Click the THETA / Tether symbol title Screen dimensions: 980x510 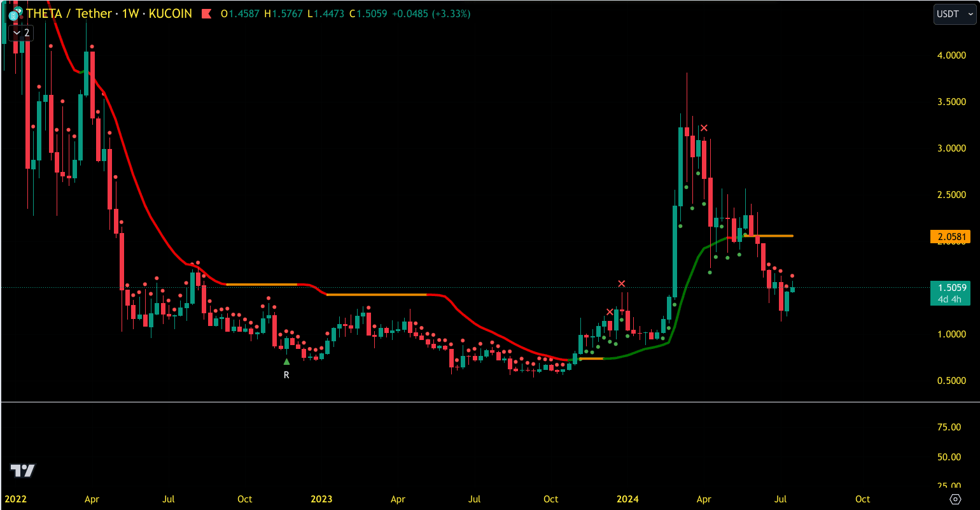[67, 13]
